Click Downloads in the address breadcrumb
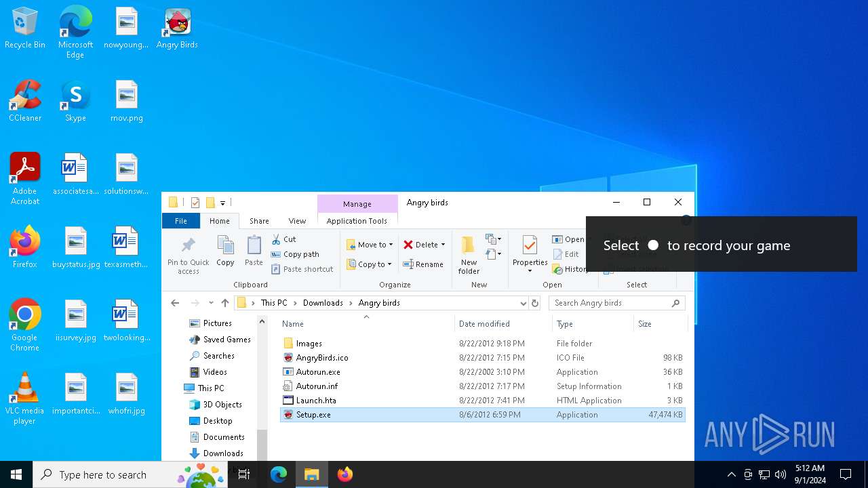Viewport: 868px width, 488px height. pyautogui.click(x=323, y=303)
